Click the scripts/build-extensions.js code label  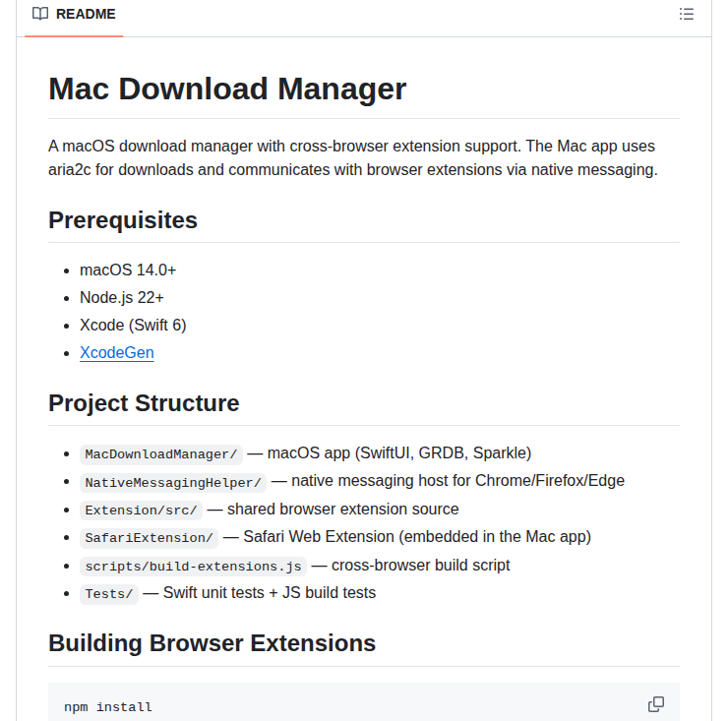pos(193,566)
